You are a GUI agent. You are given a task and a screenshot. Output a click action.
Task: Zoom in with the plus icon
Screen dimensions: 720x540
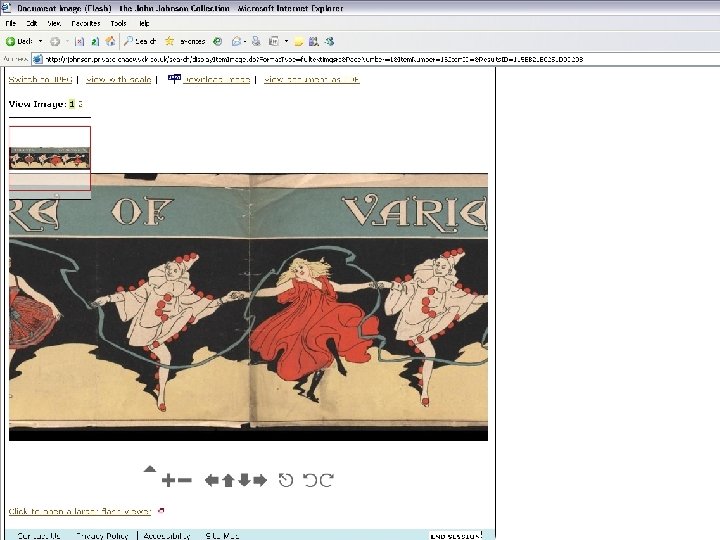pyautogui.click(x=168, y=480)
